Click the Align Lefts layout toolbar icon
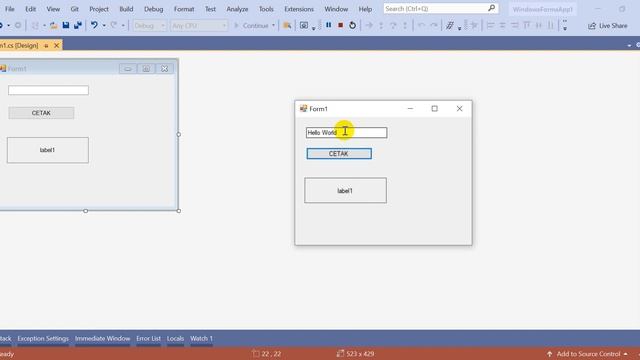This screenshot has width=640, height=360. click(x=490, y=25)
